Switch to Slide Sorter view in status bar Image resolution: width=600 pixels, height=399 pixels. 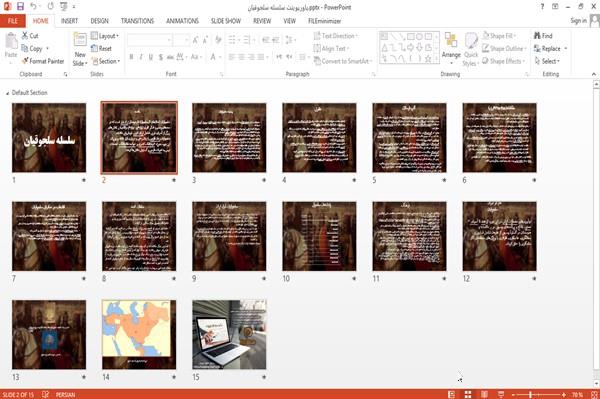tap(468, 394)
